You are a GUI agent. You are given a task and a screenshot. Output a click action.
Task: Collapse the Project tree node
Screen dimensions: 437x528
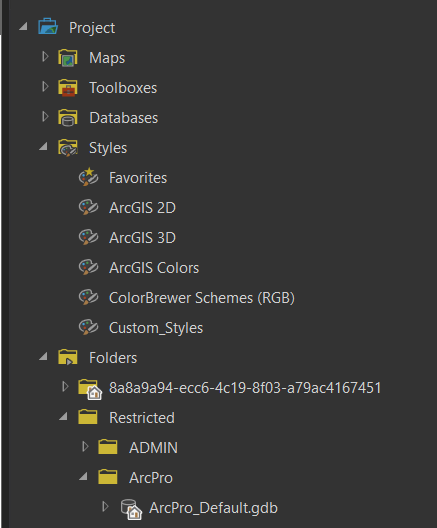pyautogui.click(x=23, y=27)
